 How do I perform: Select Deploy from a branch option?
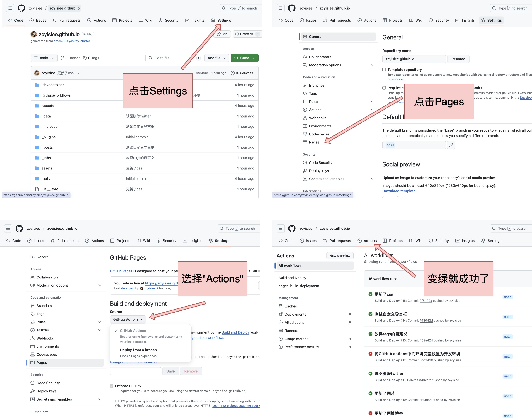click(138, 350)
